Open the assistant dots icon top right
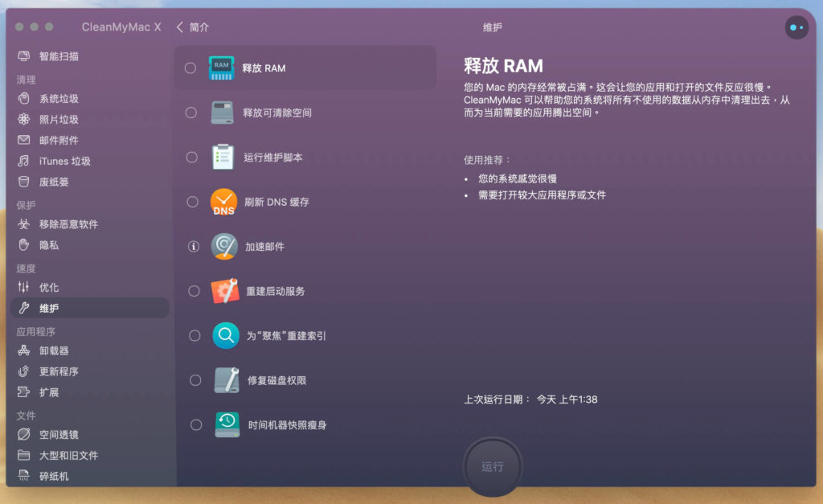This screenshot has width=823, height=504. click(796, 27)
